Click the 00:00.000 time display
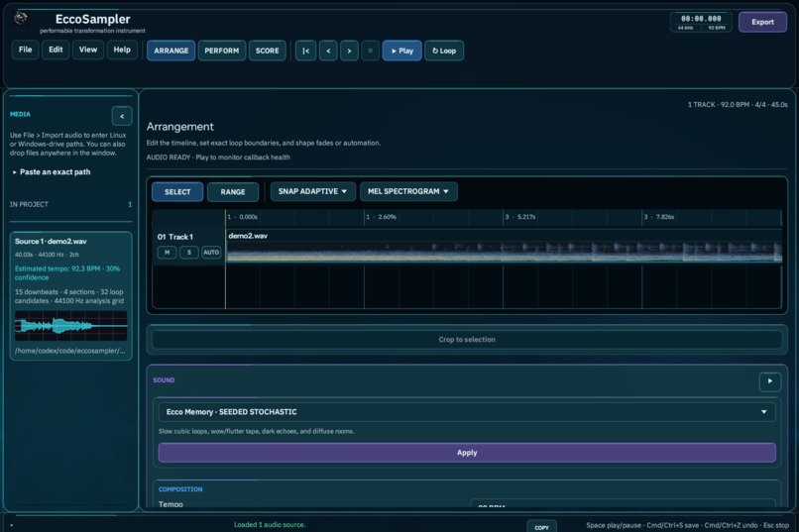The image size is (799, 532). [701, 19]
